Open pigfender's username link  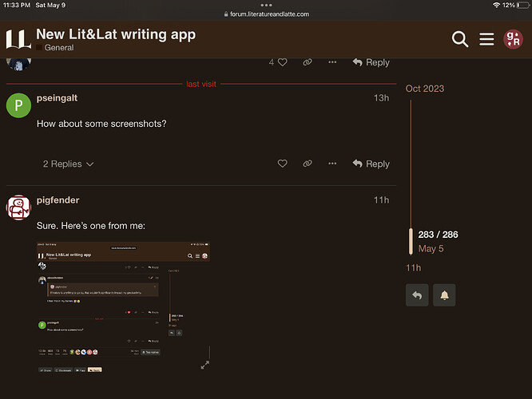58,200
